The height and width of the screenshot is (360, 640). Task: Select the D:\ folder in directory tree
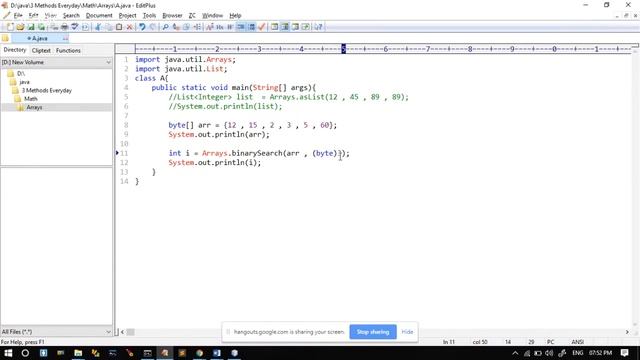coord(21,73)
